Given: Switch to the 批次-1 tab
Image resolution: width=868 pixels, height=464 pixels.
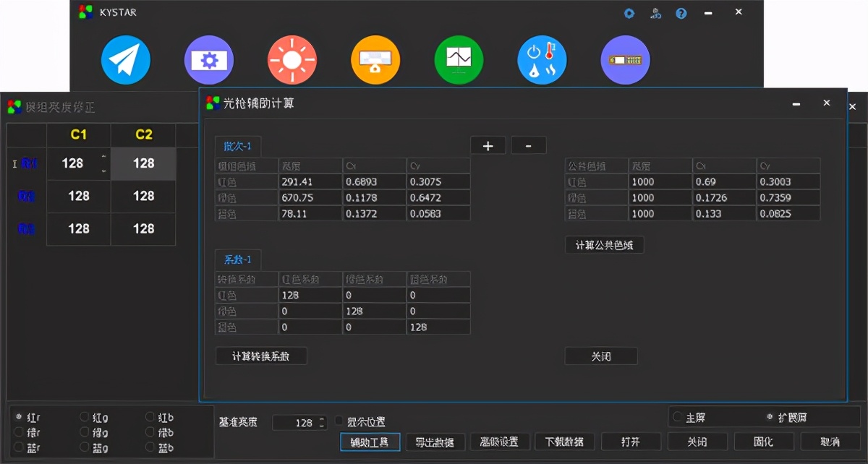Looking at the screenshot, I should (x=237, y=145).
